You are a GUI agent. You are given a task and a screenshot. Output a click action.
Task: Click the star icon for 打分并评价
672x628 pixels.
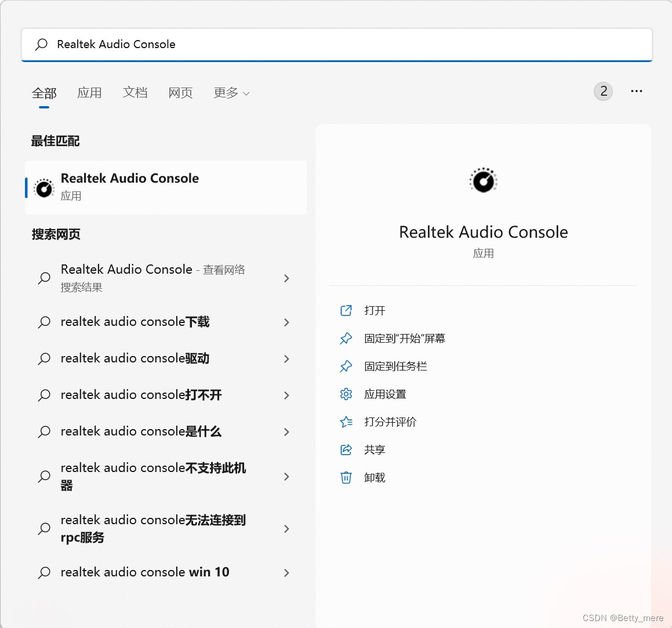tap(346, 422)
